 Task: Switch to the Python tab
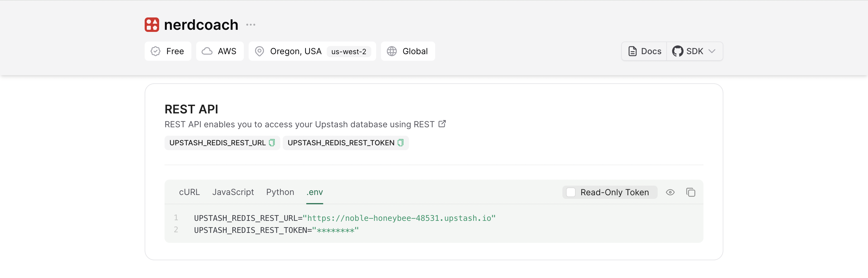pos(280,192)
